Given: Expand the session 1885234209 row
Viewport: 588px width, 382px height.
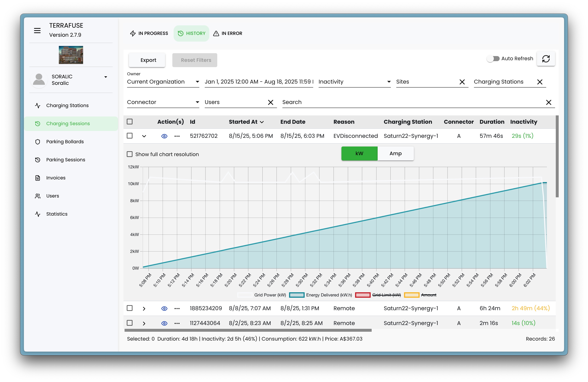Looking at the screenshot, I should [144, 308].
